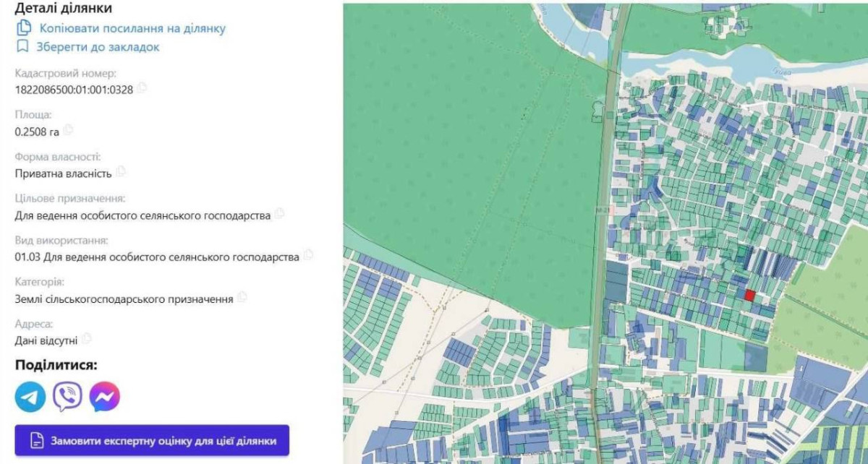This screenshot has width=868, height=464.
Task: Click the M-21 road label on map
Action: [601, 210]
